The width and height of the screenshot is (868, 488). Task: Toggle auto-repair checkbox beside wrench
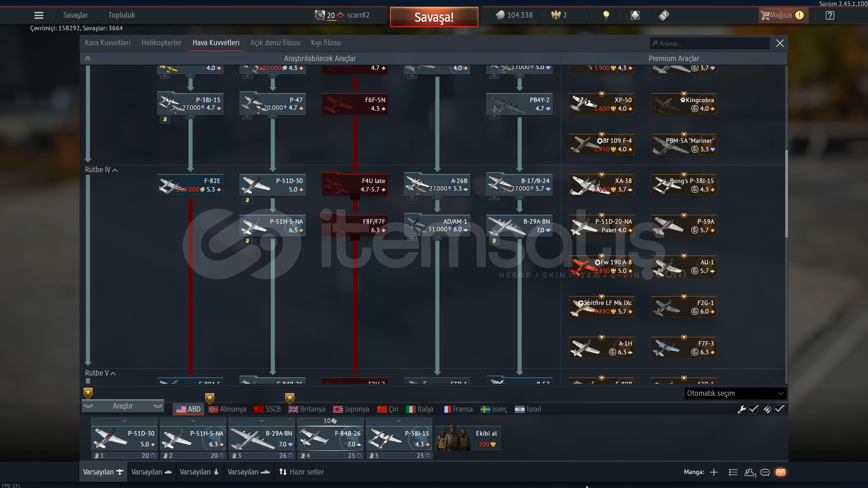[x=753, y=409]
